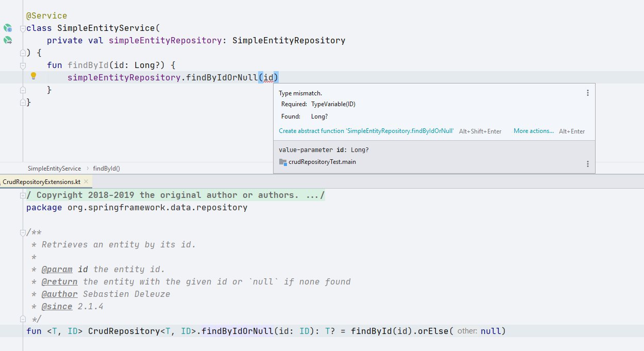Click fold end marker at findById closing brace

coord(23,90)
